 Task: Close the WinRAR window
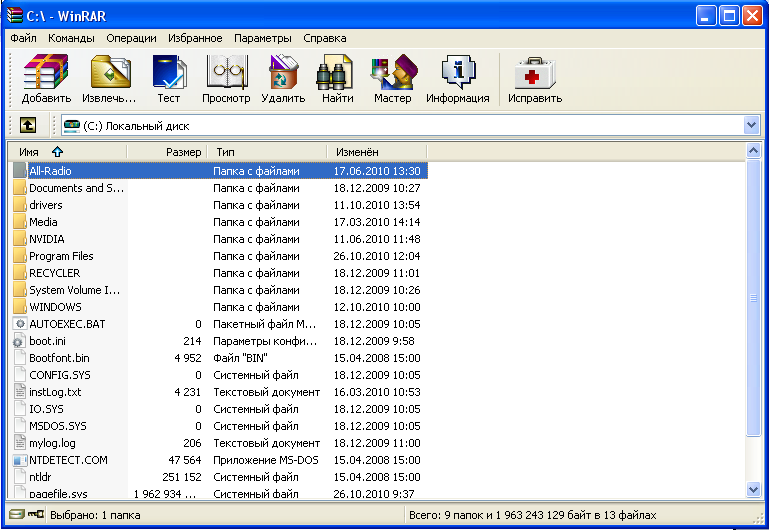coord(752,16)
